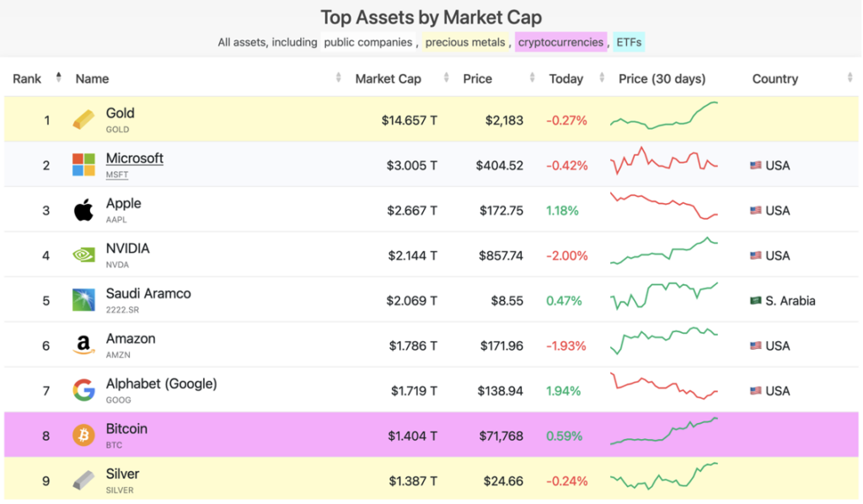
Task: Click the Saudi Aramco logo icon
Action: (x=84, y=300)
